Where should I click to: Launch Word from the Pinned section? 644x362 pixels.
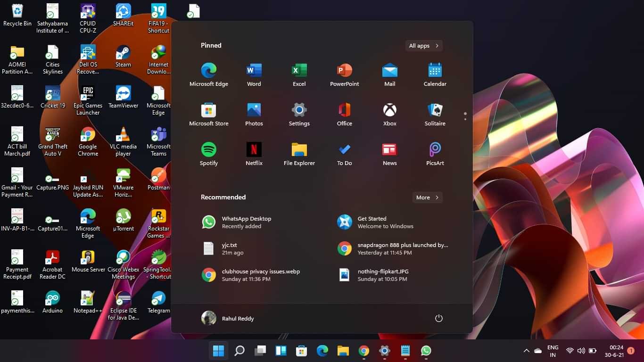coord(254,75)
